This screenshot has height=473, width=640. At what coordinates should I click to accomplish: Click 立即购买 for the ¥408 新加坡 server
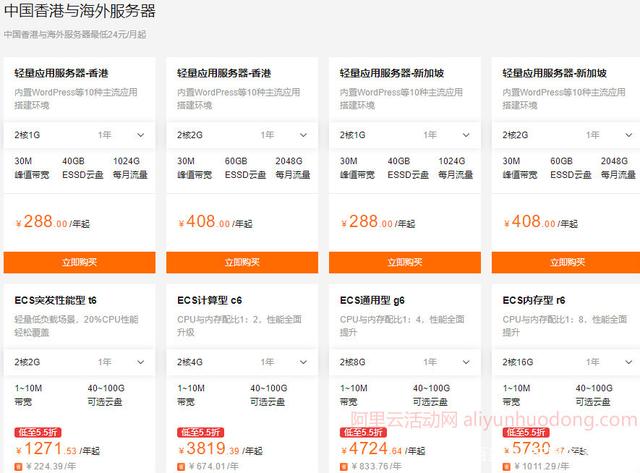pos(566,262)
